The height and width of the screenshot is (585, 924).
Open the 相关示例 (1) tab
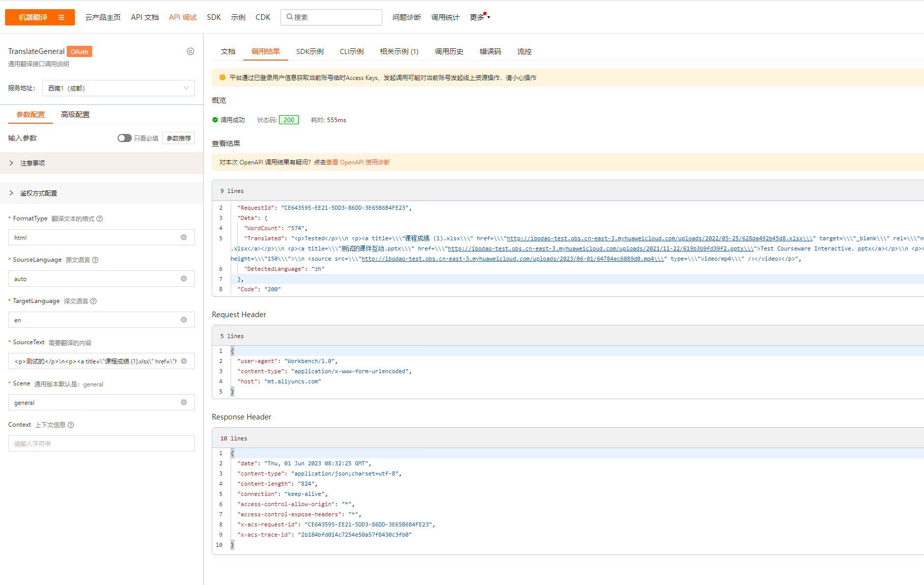click(399, 51)
